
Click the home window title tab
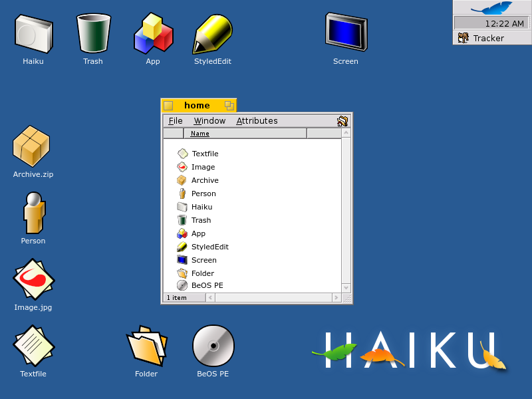coord(198,106)
